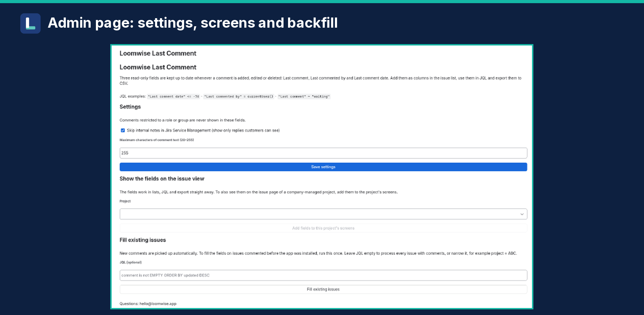Click the maximum characters field showing 255

click(x=323, y=153)
